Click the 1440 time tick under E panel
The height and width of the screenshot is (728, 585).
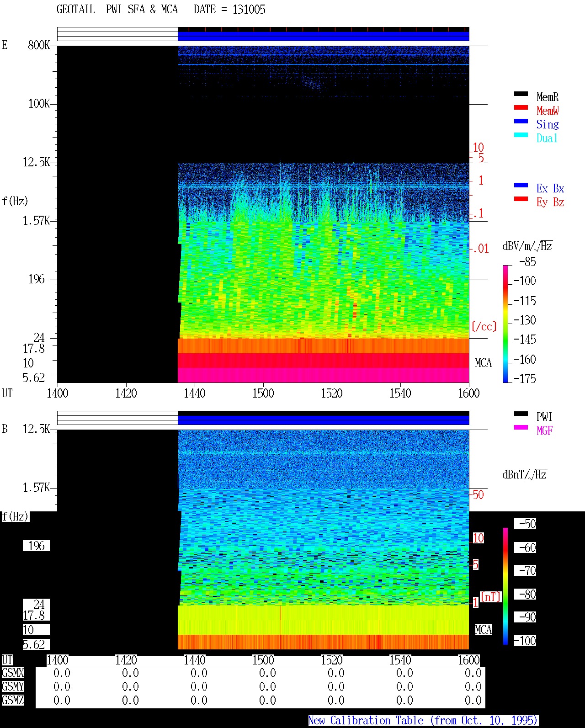(195, 393)
